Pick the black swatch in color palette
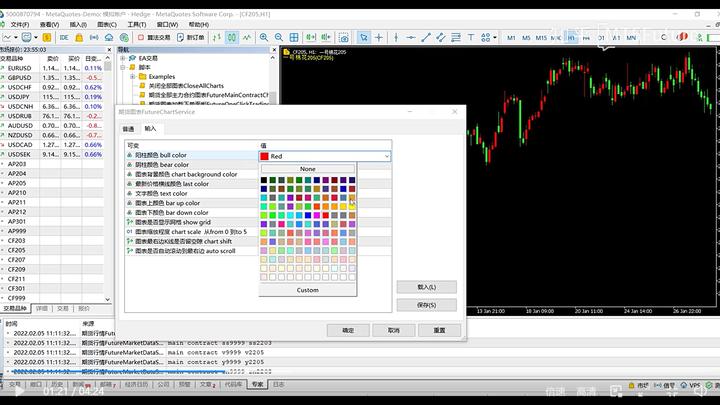Image resolution: width=720 pixels, height=405 pixels. (265, 181)
